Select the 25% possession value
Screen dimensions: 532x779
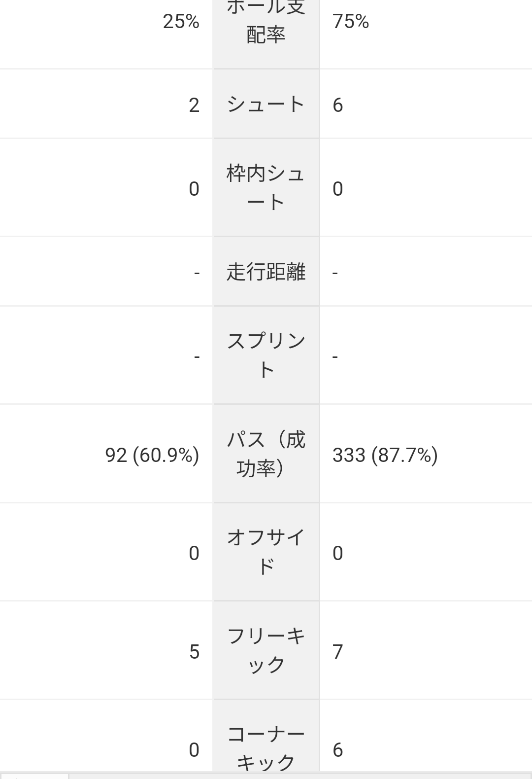(x=181, y=22)
